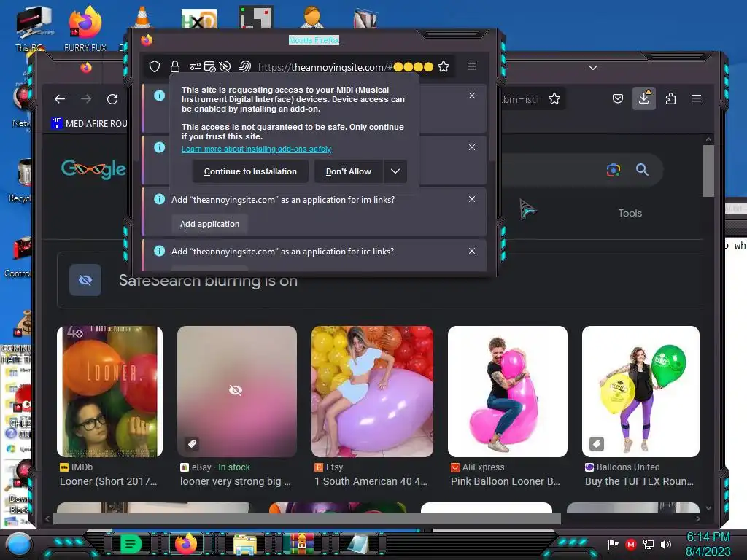Click the popup window URL address field
747x560 pixels.
[346, 66]
